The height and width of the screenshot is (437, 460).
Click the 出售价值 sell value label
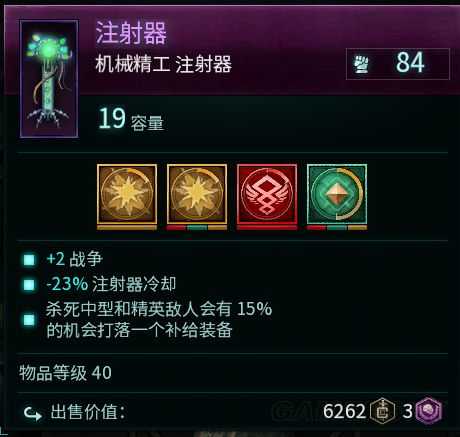point(88,412)
